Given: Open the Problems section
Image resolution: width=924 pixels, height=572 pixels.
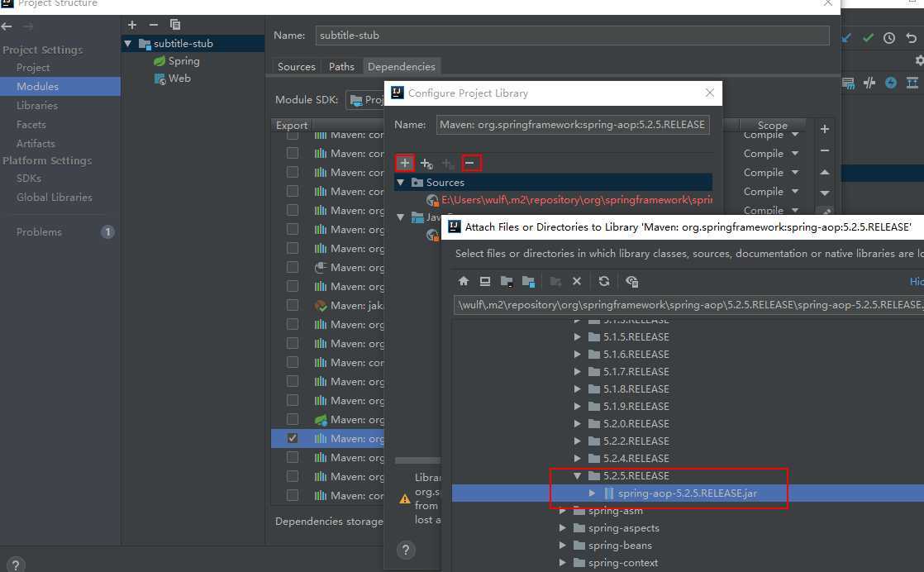Looking at the screenshot, I should 39,232.
